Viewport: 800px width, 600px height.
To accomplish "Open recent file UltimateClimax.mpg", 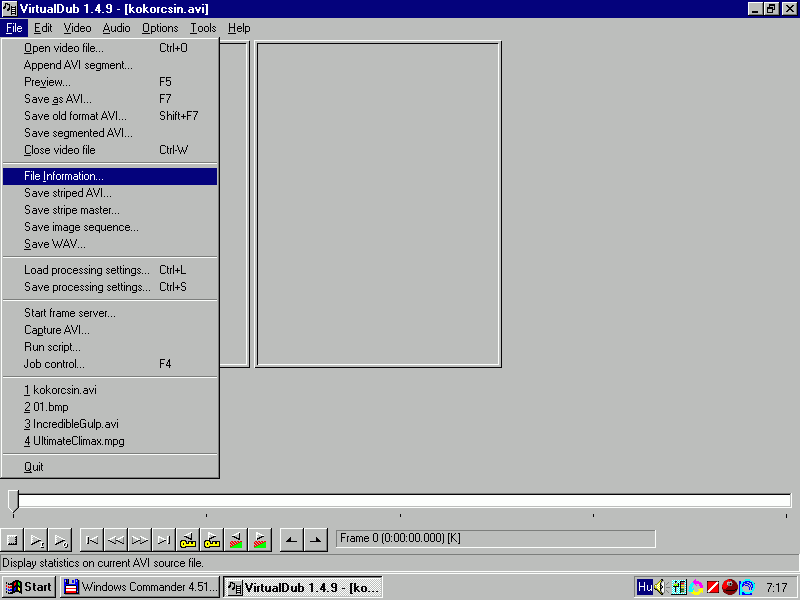I will point(110,441).
